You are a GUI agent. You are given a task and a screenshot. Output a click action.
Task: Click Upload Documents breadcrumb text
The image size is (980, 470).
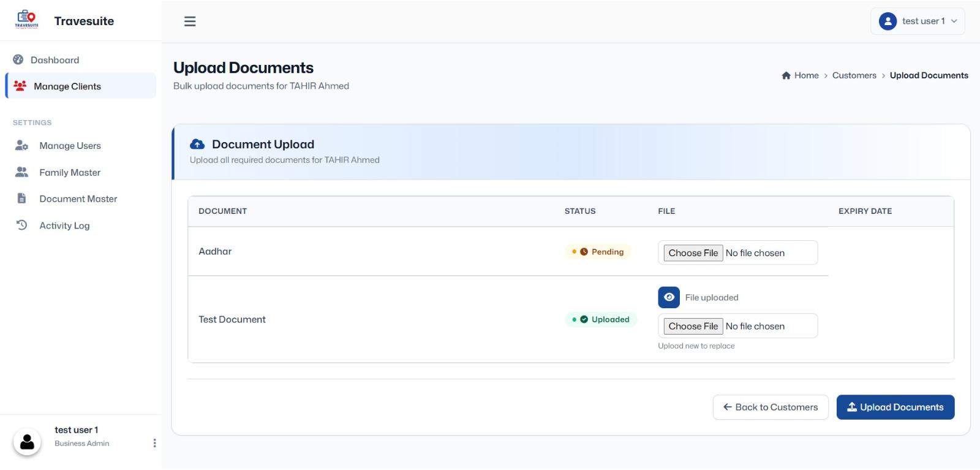[x=929, y=75]
